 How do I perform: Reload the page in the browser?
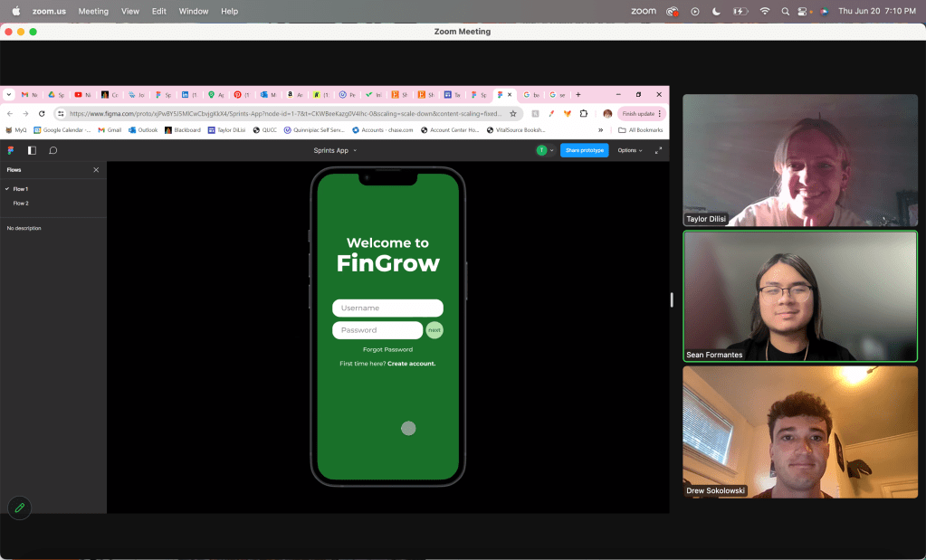click(42, 114)
